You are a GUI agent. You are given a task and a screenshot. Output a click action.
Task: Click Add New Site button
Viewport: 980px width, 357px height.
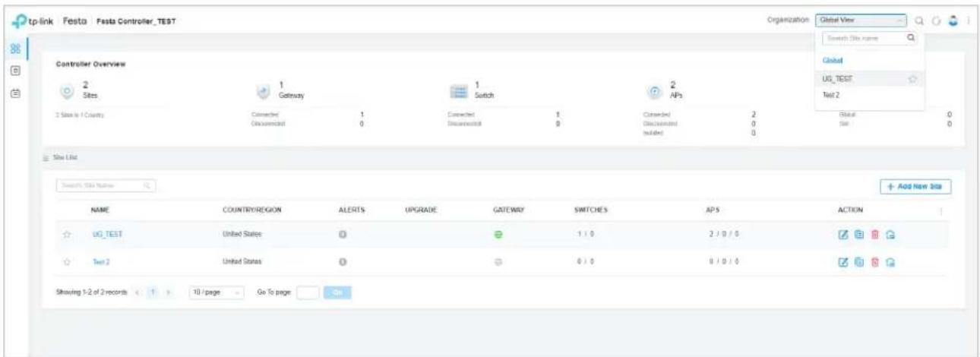click(x=916, y=185)
